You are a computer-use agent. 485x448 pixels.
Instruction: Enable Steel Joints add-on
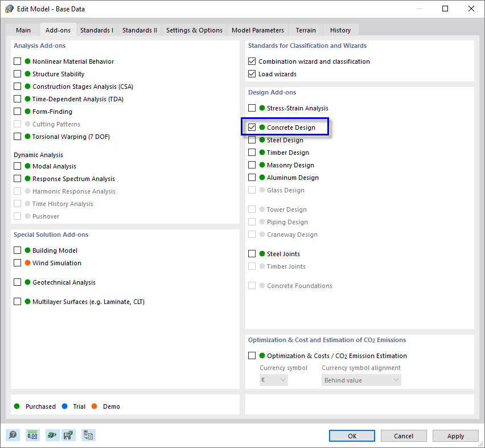[x=252, y=254]
